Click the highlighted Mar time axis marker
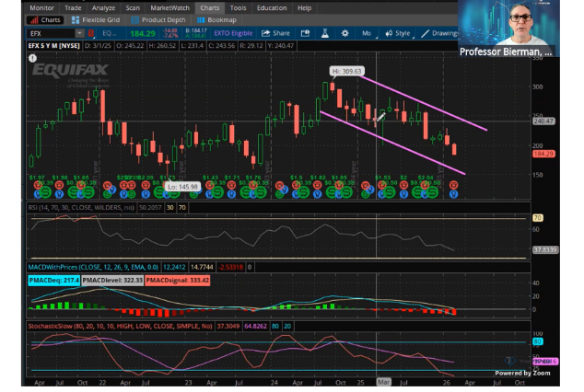The width and height of the screenshot is (584, 392). pos(383,382)
